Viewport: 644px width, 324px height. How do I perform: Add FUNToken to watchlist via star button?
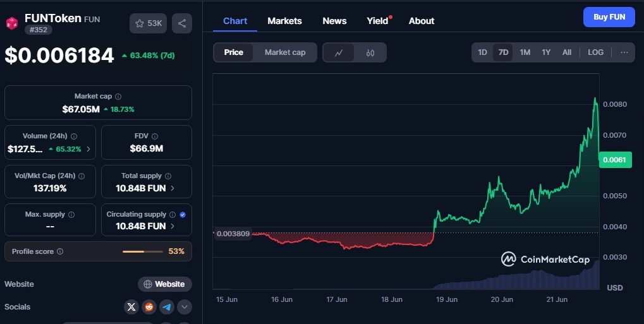149,23
